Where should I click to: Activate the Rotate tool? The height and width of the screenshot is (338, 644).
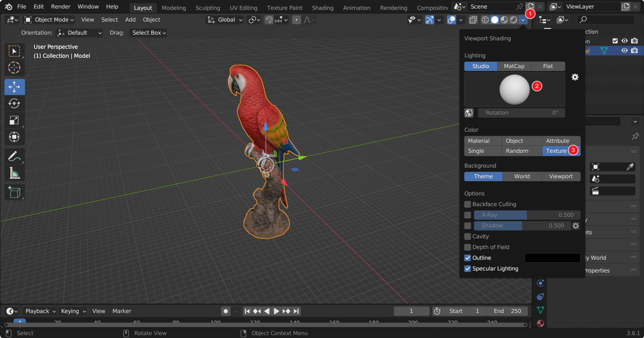tap(14, 103)
